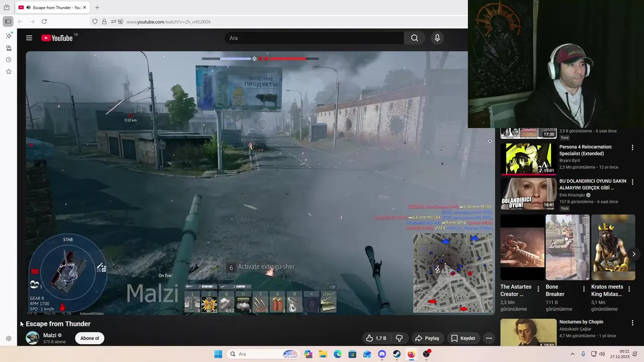Open File Explorer from taskbar
This screenshot has width=644, height=362.
click(x=323, y=354)
